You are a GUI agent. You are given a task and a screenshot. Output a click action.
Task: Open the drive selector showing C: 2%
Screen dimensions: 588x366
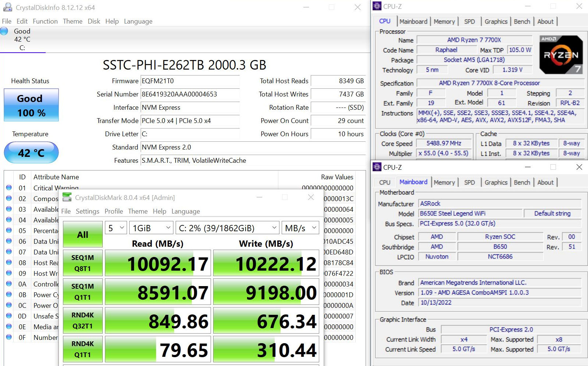pyautogui.click(x=227, y=228)
